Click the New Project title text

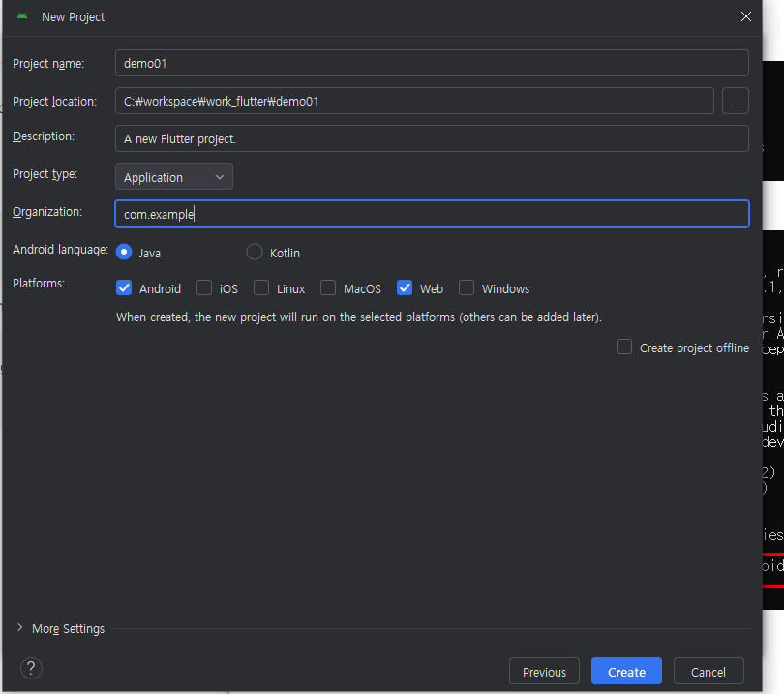point(73,17)
